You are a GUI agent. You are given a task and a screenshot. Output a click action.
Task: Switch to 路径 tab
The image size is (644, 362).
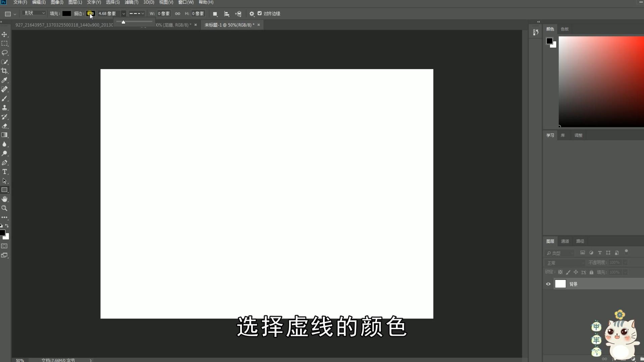pos(580,241)
